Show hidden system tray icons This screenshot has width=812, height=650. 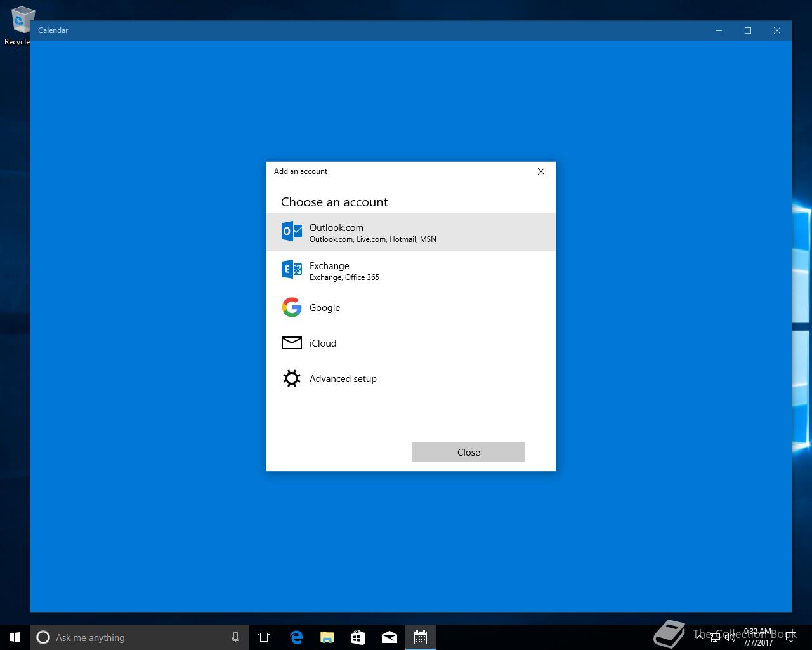point(701,637)
